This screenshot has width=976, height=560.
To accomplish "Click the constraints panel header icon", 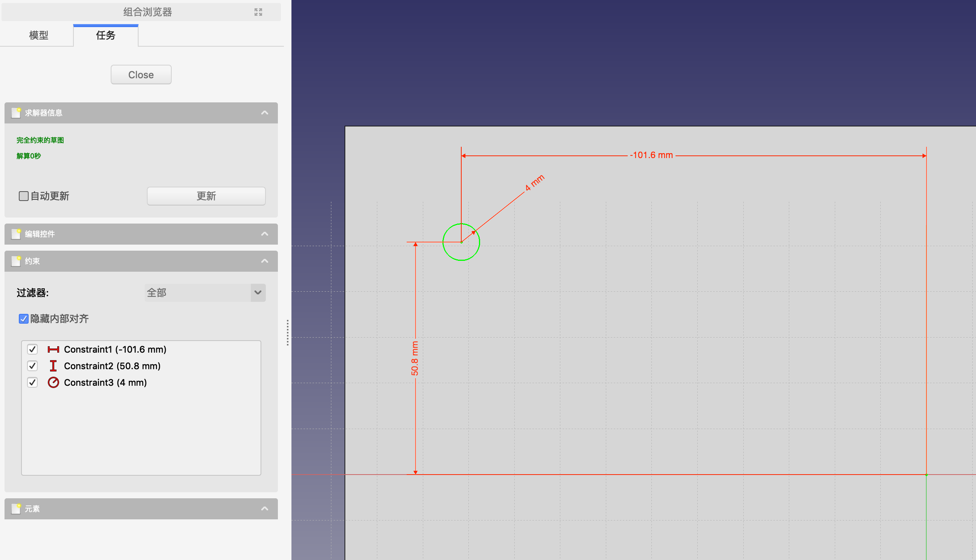I will click(x=16, y=261).
